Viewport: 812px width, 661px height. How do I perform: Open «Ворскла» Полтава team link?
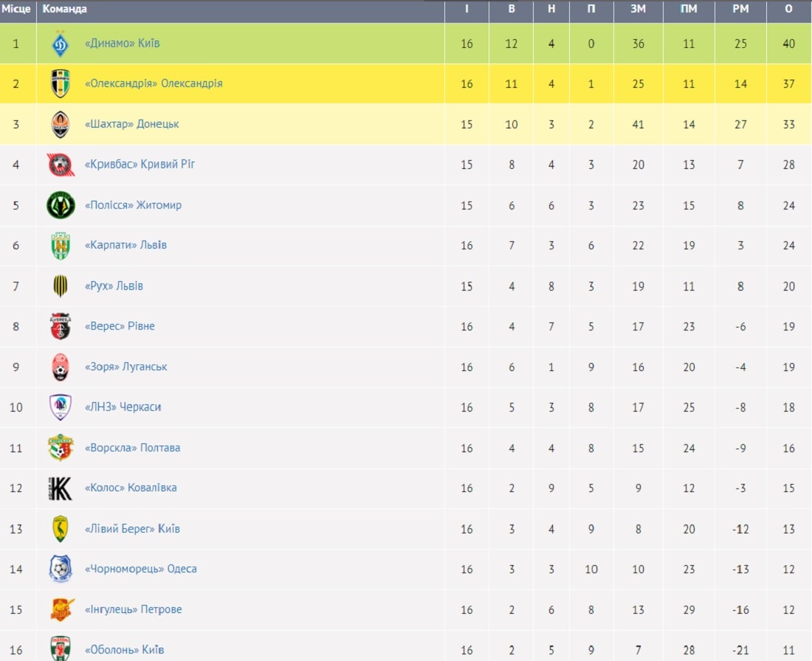(x=133, y=448)
